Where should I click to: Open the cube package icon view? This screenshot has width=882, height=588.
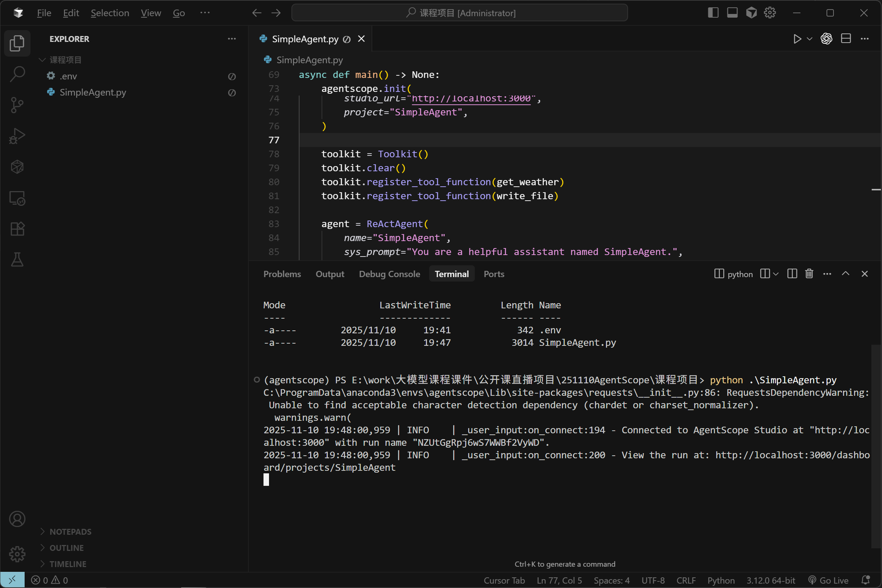point(17,167)
